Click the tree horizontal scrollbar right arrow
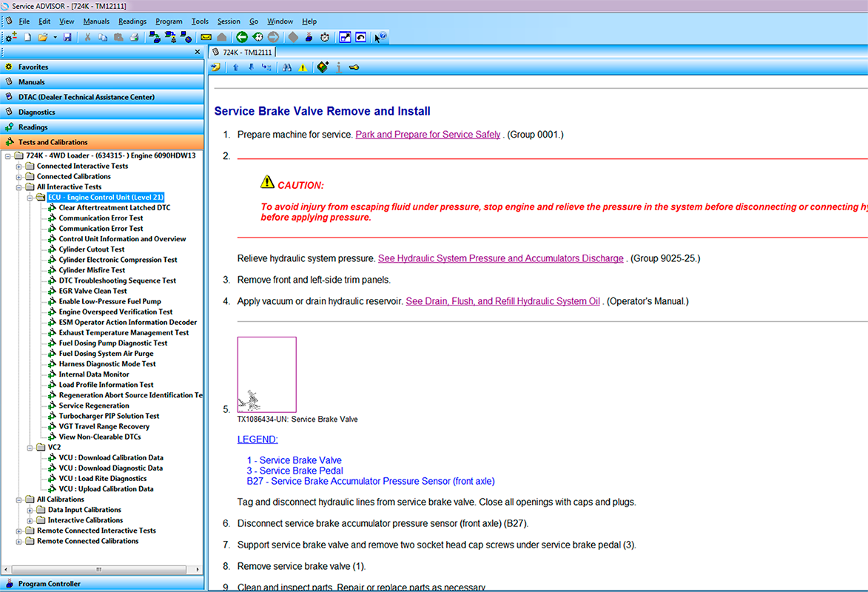The width and height of the screenshot is (868, 592). click(198, 569)
